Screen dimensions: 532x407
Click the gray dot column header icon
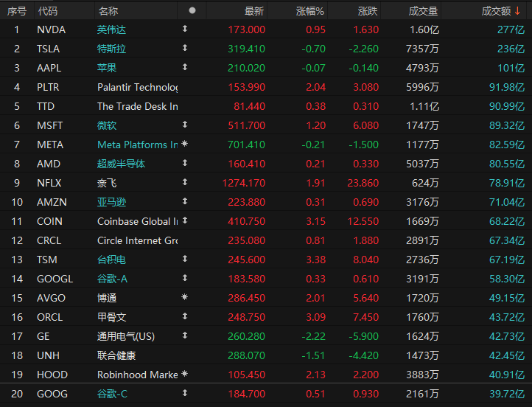192,10
